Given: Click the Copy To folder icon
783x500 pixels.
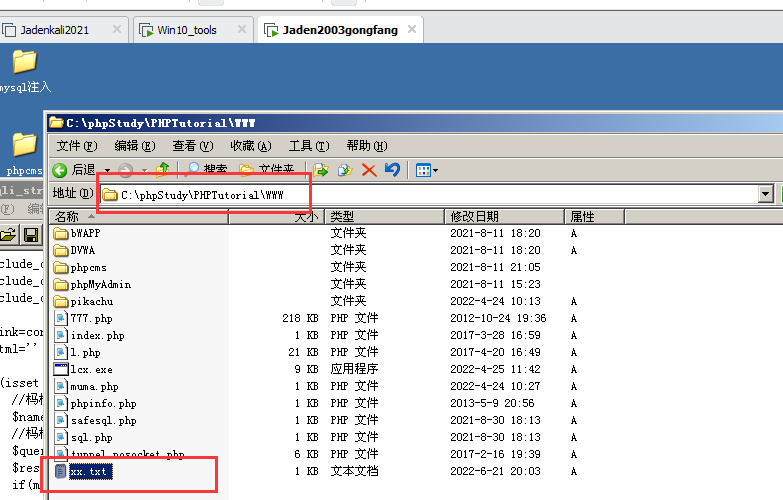Looking at the screenshot, I should click(345, 170).
